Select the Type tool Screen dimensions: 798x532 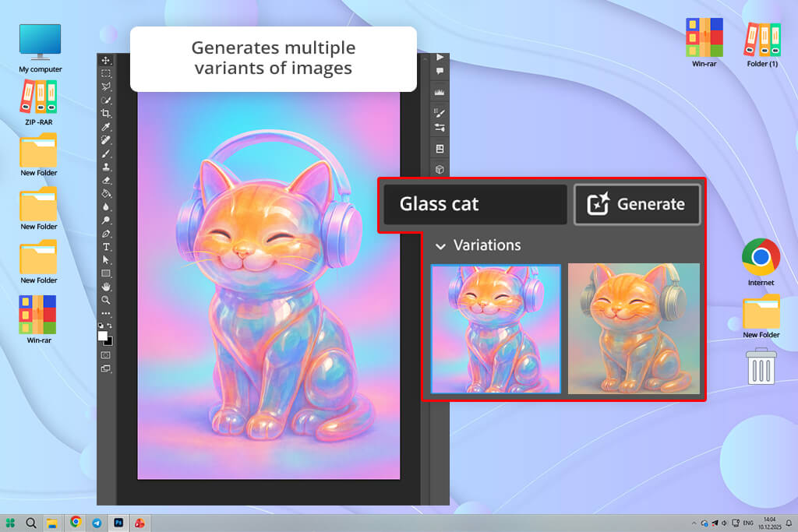click(106, 247)
